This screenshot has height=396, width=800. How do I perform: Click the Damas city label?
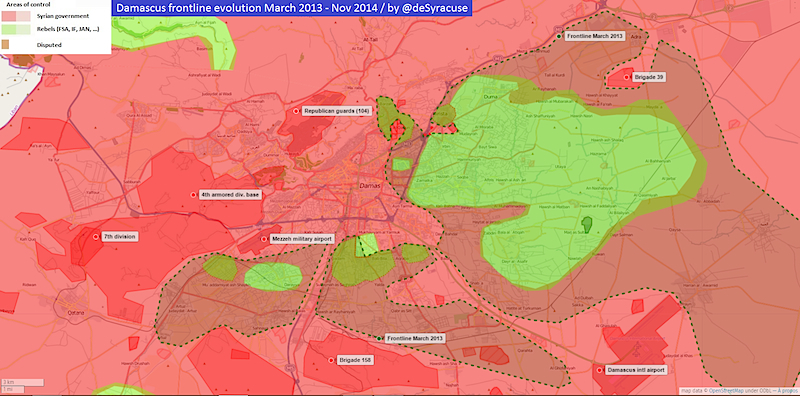pyautogui.click(x=369, y=186)
